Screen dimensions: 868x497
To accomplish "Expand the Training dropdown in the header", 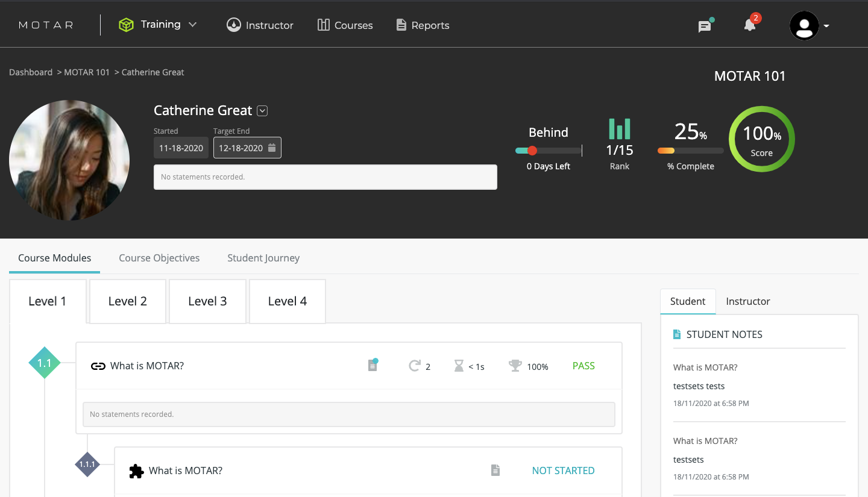I will pos(193,25).
